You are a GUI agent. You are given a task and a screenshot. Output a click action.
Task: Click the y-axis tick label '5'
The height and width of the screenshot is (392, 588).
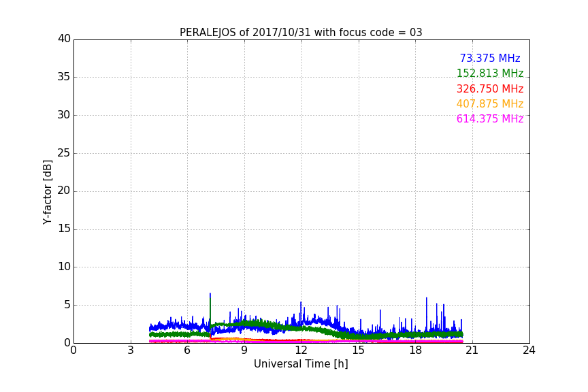click(x=67, y=305)
